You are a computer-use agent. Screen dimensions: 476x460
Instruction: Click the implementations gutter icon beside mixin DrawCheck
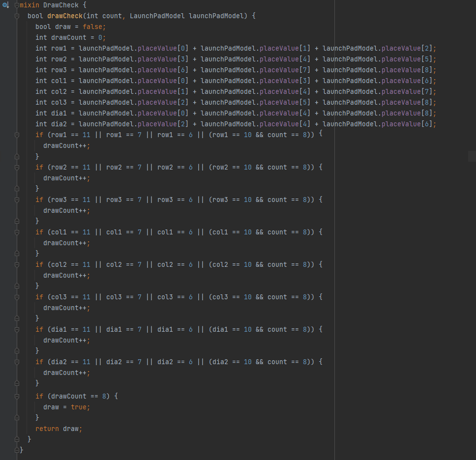(6, 5)
